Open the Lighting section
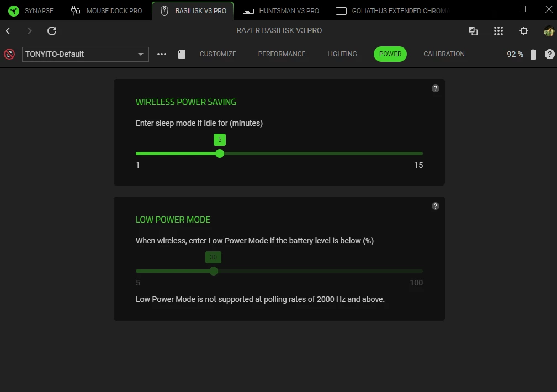This screenshot has width=557, height=392. (342, 54)
